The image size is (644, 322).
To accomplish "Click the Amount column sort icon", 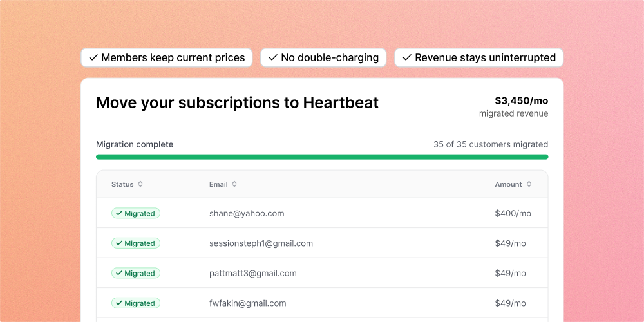I will tap(529, 184).
